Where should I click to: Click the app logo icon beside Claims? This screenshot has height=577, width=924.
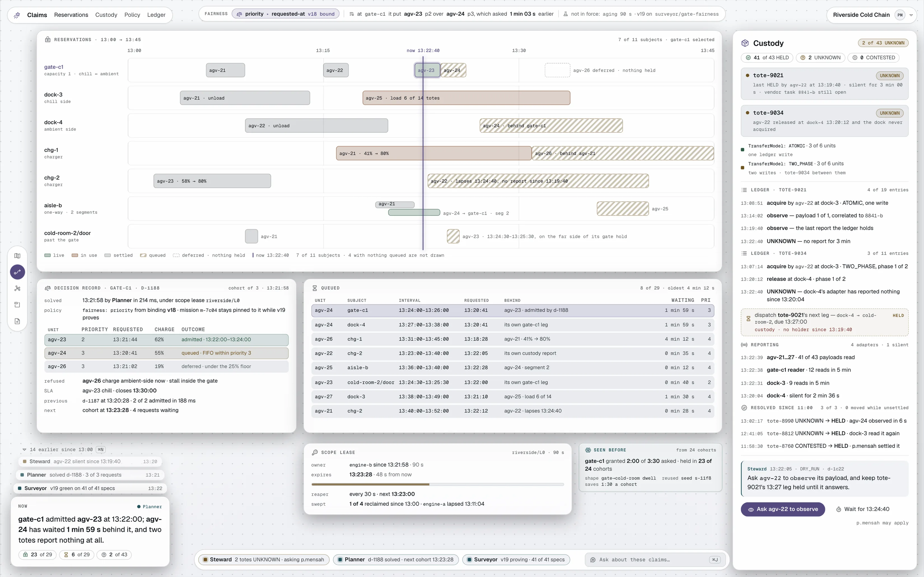coord(17,15)
